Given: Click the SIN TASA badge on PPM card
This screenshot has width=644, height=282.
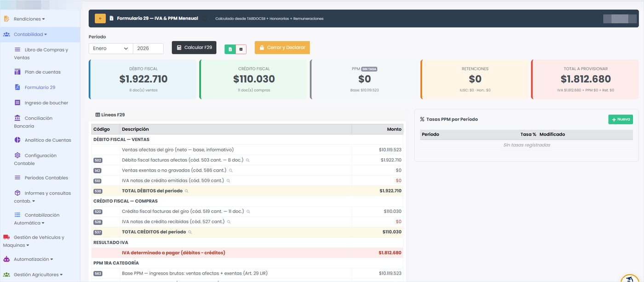Looking at the screenshot, I should pos(369,69).
